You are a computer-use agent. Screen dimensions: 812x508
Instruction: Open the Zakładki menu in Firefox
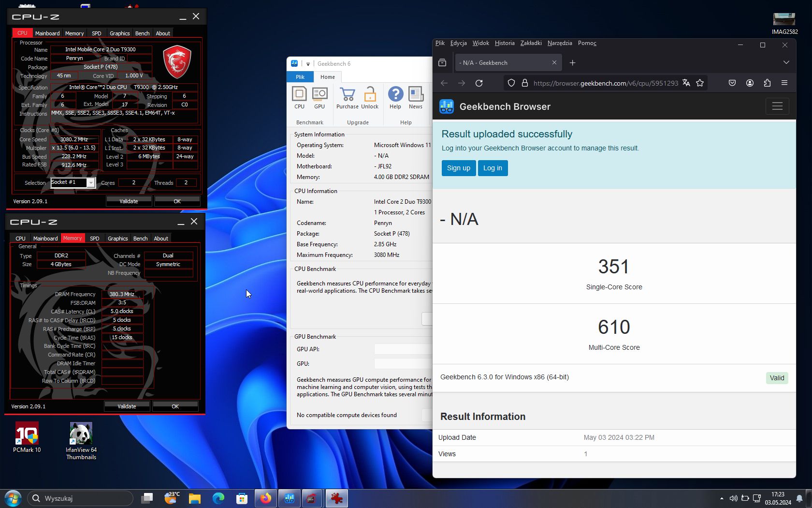coord(531,43)
